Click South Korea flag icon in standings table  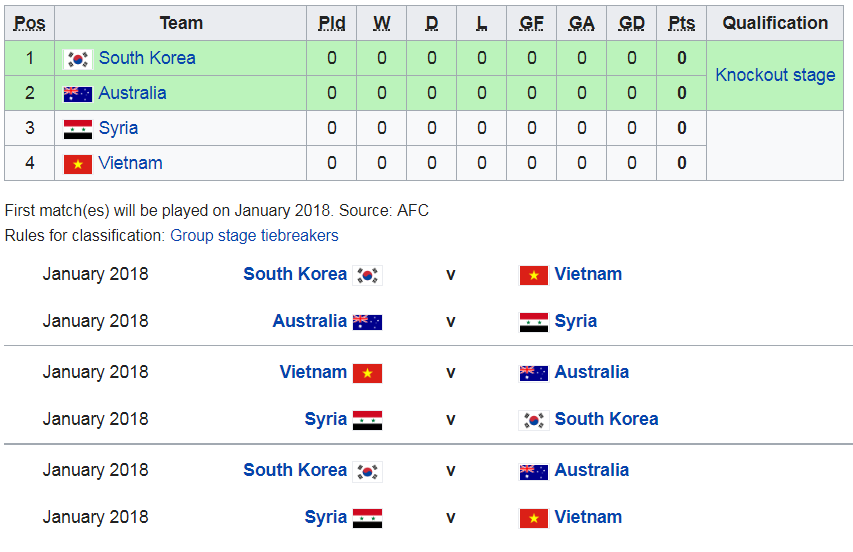click(78, 59)
